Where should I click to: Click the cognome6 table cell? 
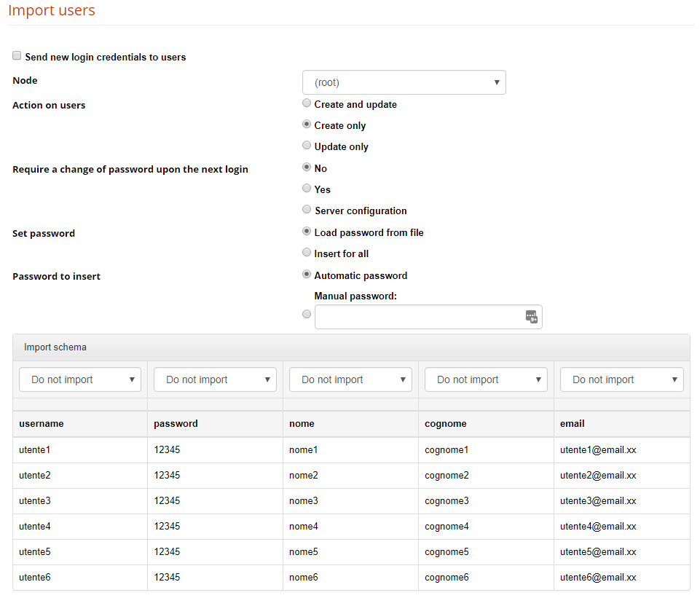point(446,577)
